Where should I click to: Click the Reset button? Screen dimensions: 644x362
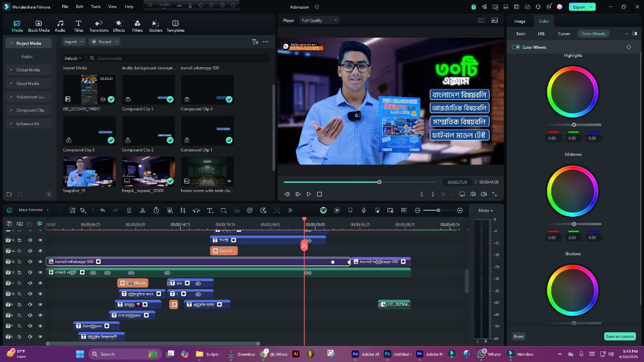point(518,336)
